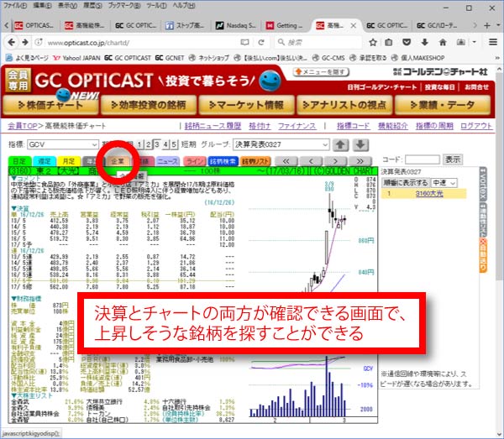Open a new tab with plus icon
This screenshot has height=439, width=504.
487,25
